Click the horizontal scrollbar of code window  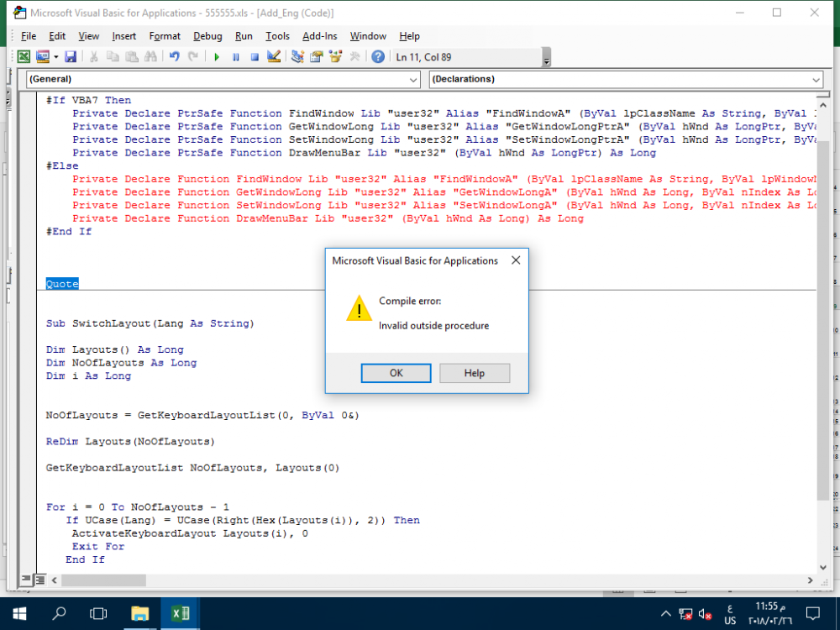[420, 580]
